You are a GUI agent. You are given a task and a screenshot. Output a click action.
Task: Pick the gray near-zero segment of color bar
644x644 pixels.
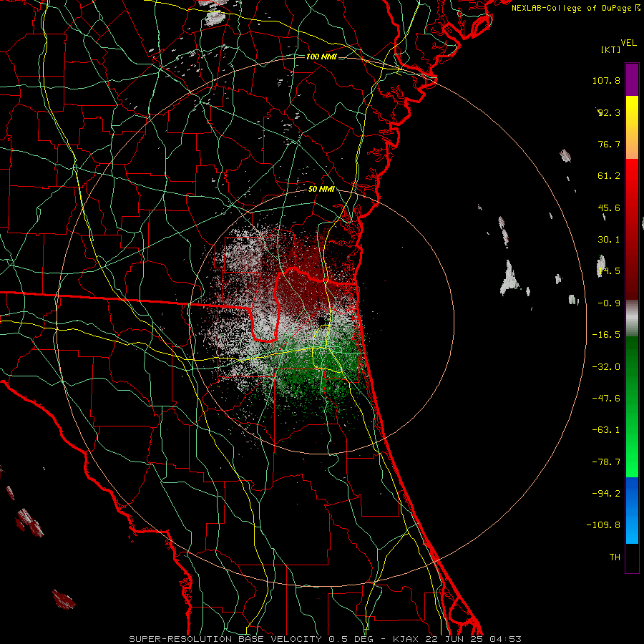(632, 318)
